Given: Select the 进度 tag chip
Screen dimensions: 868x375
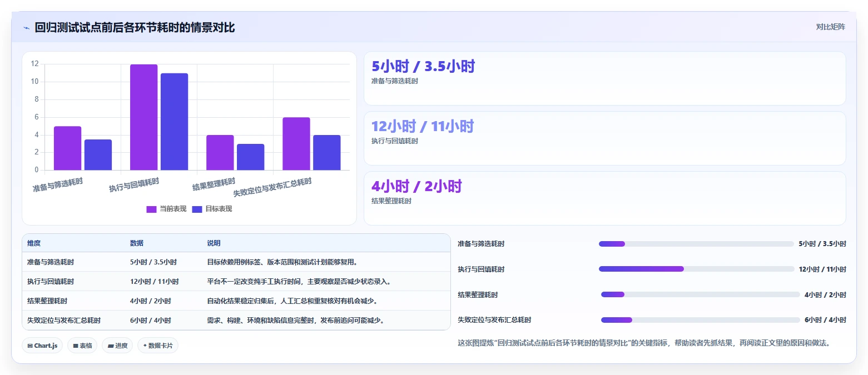Looking at the screenshot, I should point(117,346).
